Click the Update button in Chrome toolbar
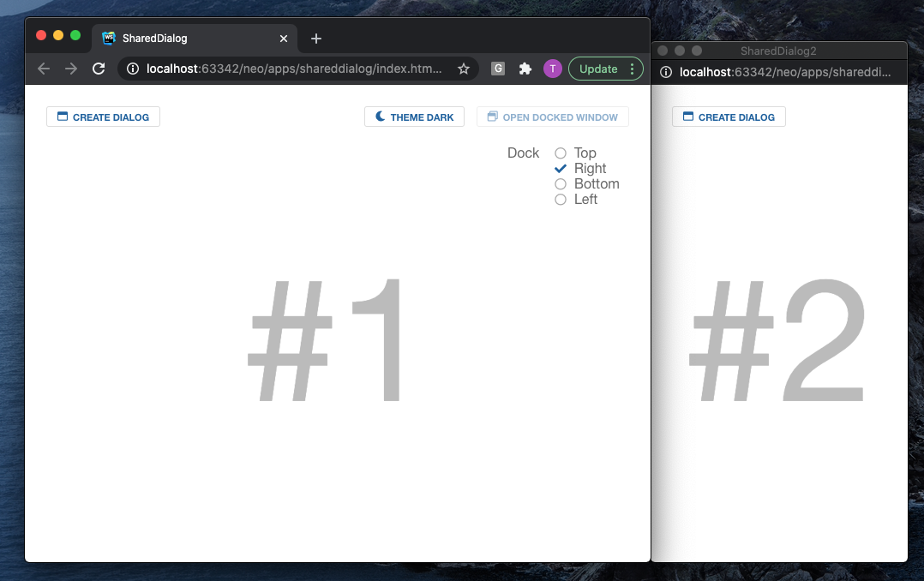This screenshot has width=924, height=581. (x=598, y=69)
